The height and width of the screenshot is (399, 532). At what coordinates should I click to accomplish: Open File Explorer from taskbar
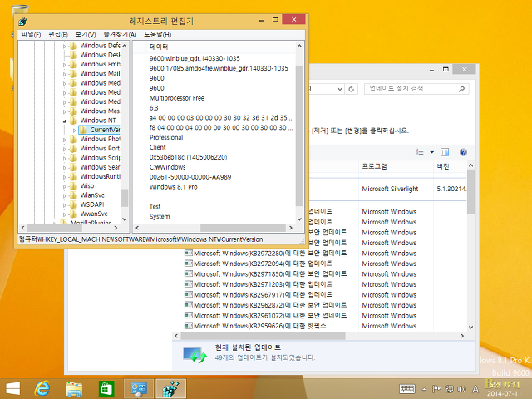[x=74, y=388]
